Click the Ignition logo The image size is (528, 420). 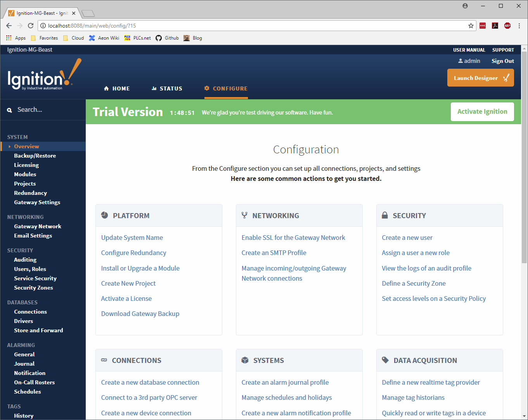point(44,75)
